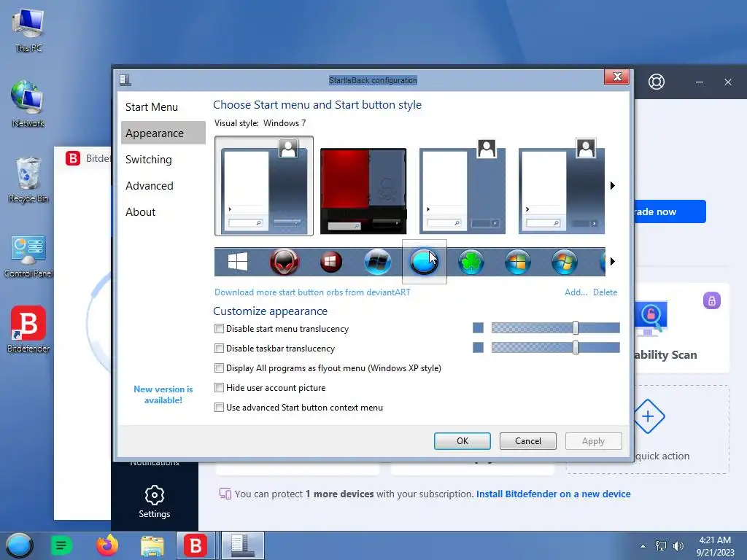
Task: Click the Cancel button
Action: (x=528, y=441)
